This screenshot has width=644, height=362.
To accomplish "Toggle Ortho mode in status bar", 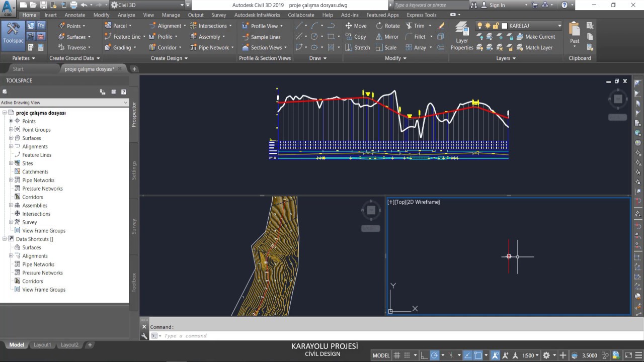I will [x=424, y=355].
